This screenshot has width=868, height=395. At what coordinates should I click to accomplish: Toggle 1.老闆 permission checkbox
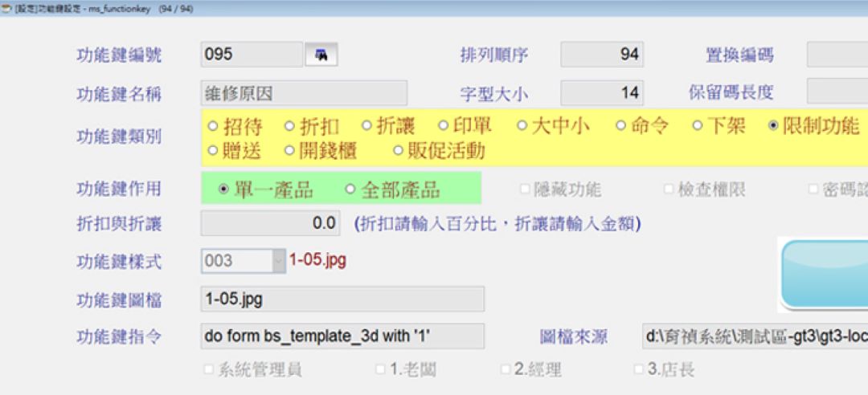click(380, 369)
